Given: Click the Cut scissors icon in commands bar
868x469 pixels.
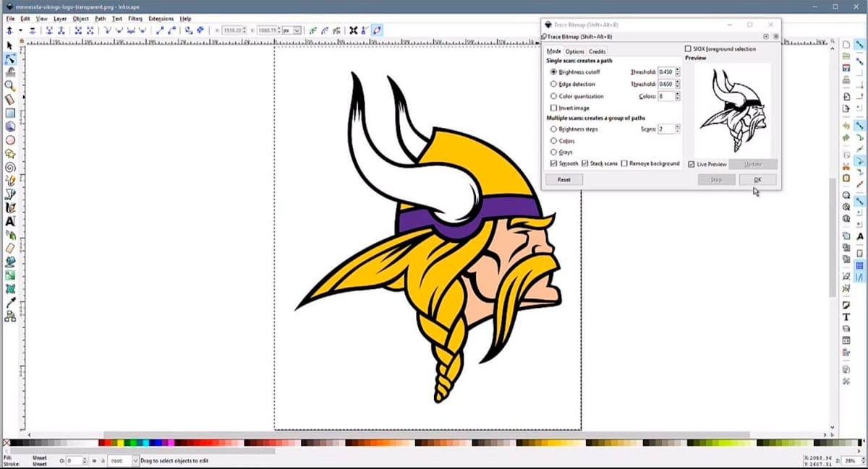Looking at the screenshot, I should tap(846, 167).
